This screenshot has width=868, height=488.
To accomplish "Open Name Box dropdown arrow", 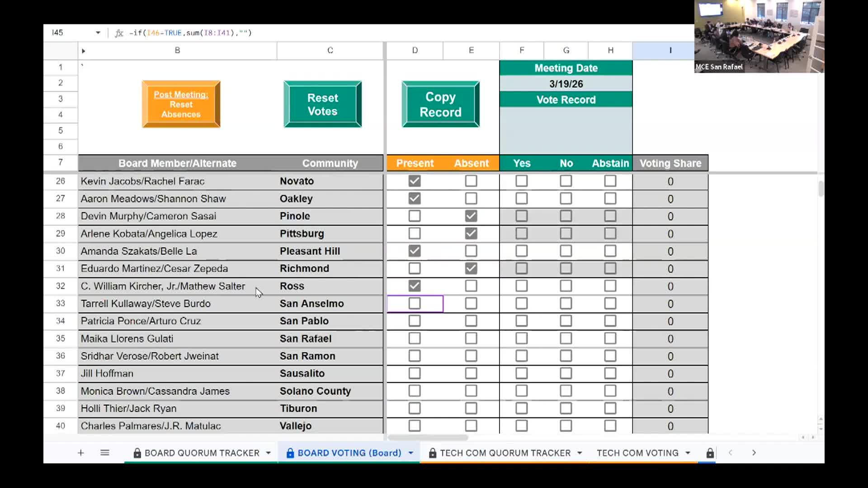I will pyautogui.click(x=98, y=33).
